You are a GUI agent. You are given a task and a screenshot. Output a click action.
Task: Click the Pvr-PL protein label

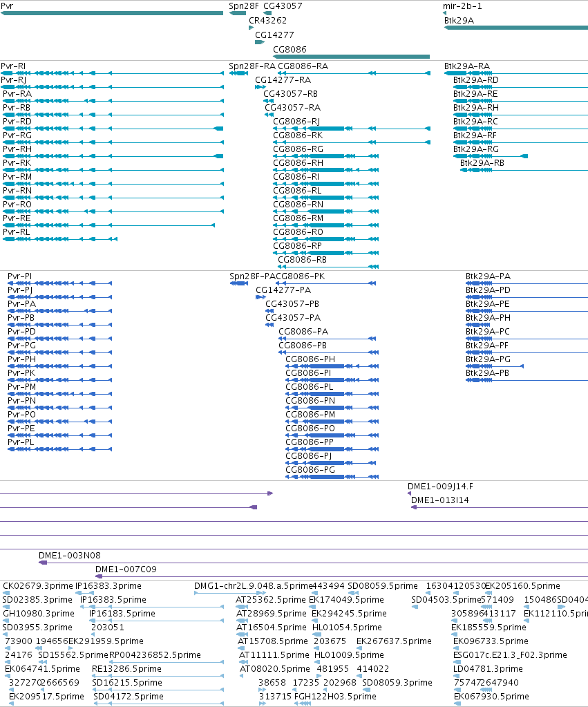click(21, 442)
